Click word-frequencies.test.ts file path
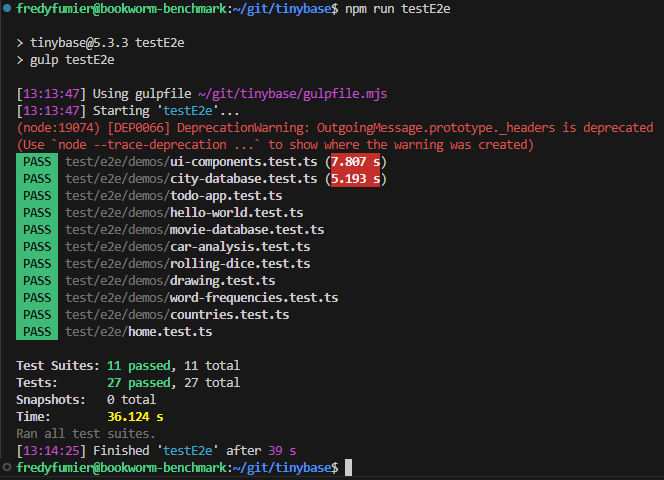 [x=202, y=297]
